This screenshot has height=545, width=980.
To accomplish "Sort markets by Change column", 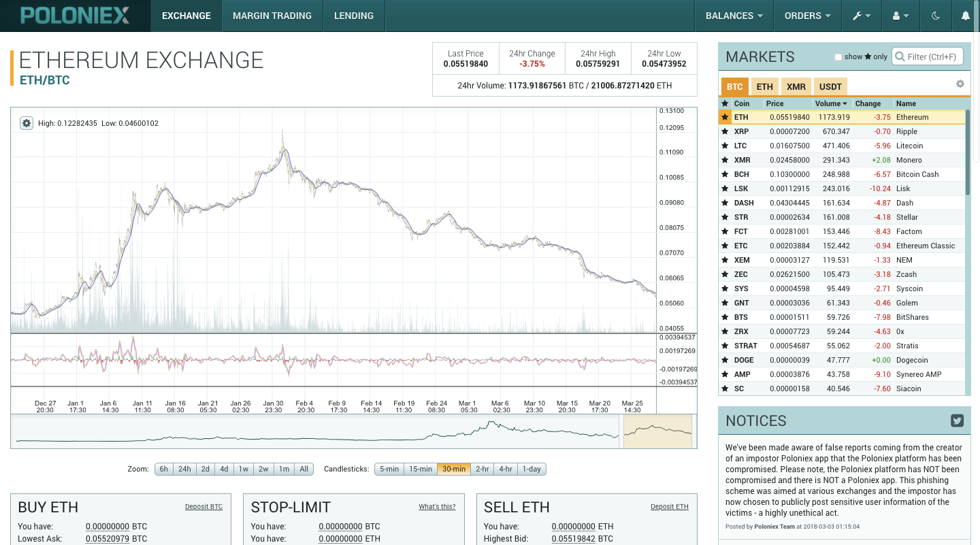I will pos(873,103).
